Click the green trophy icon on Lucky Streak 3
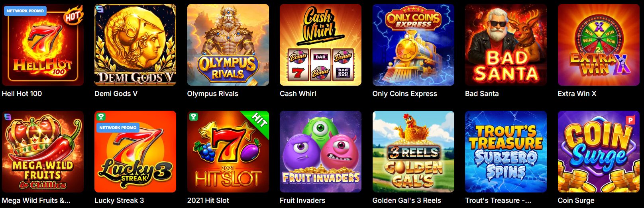Viewport: 644px width, 208px height. pos(101,117)
